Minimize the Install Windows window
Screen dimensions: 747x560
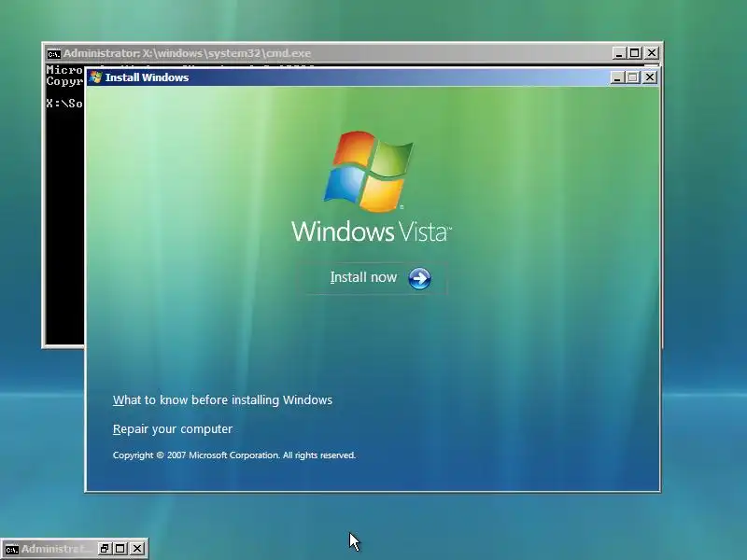[x=617, y=77]
